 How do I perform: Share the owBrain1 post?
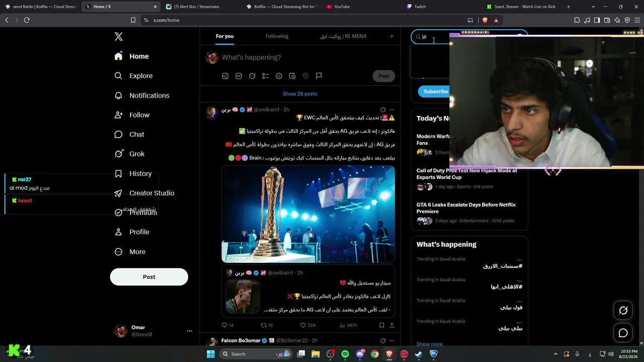click(391, 325)
